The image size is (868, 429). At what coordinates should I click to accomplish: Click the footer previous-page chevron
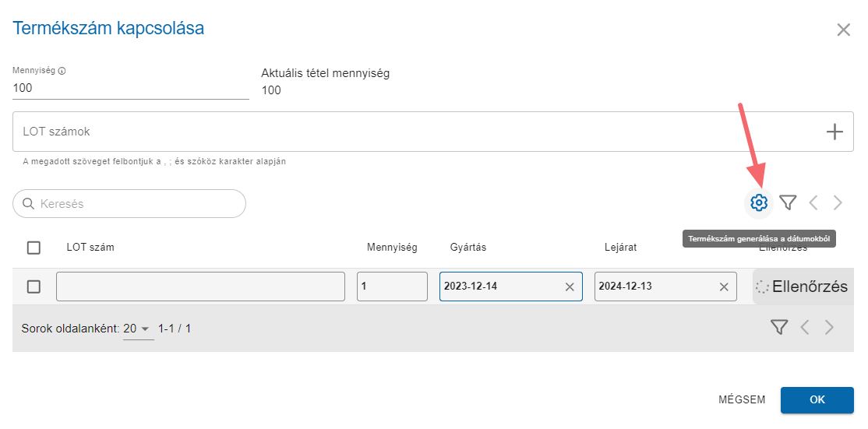[805, 328]
